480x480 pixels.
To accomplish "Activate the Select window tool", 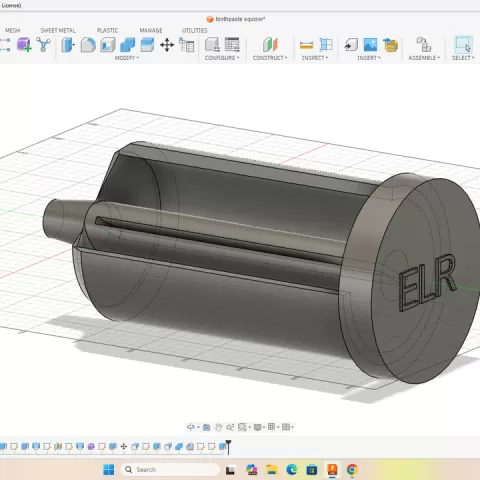I will coord(463,44).
